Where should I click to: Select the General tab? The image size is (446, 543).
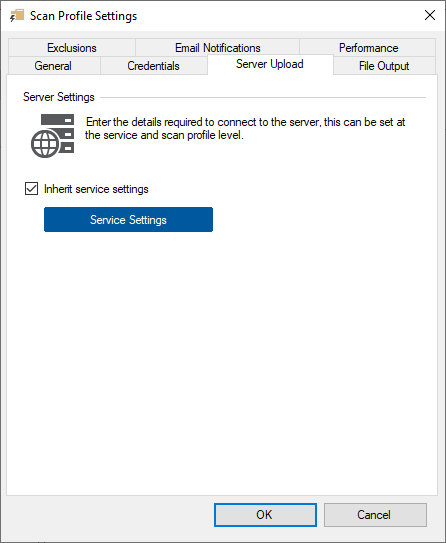pyautogui.click(x=53, y=65)
